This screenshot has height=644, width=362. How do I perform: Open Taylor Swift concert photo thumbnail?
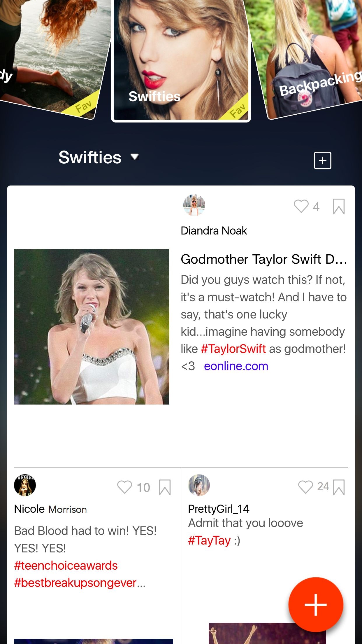tap(92, 327)
